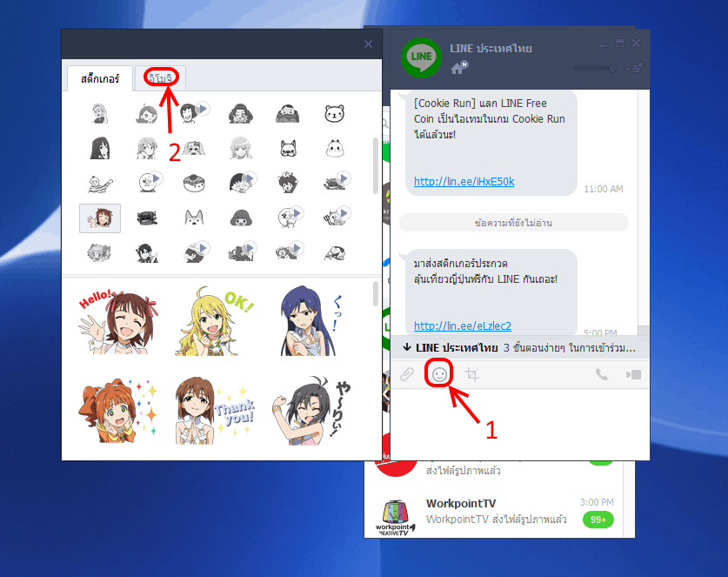Screen dimensions: 728x577
Task: Open the lin.ee/iHxE50k link
Action: coord(464,182)
